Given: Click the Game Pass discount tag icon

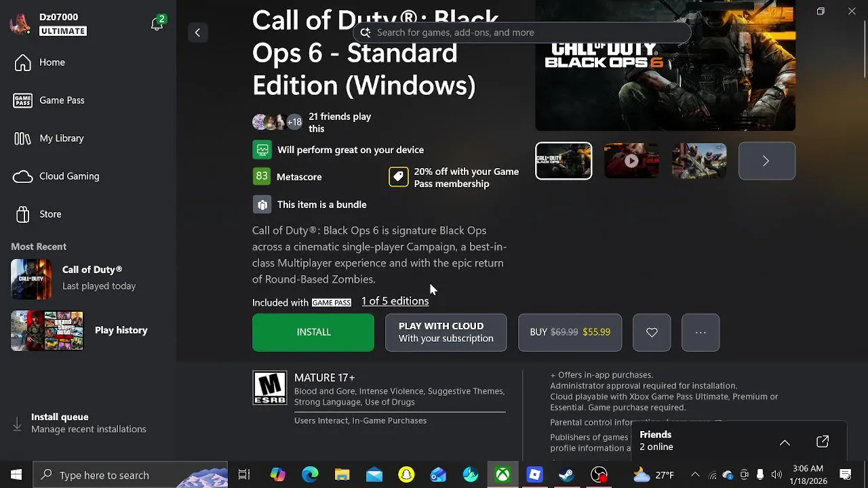Looking at the screenshot, I should [x=399, y=177].
